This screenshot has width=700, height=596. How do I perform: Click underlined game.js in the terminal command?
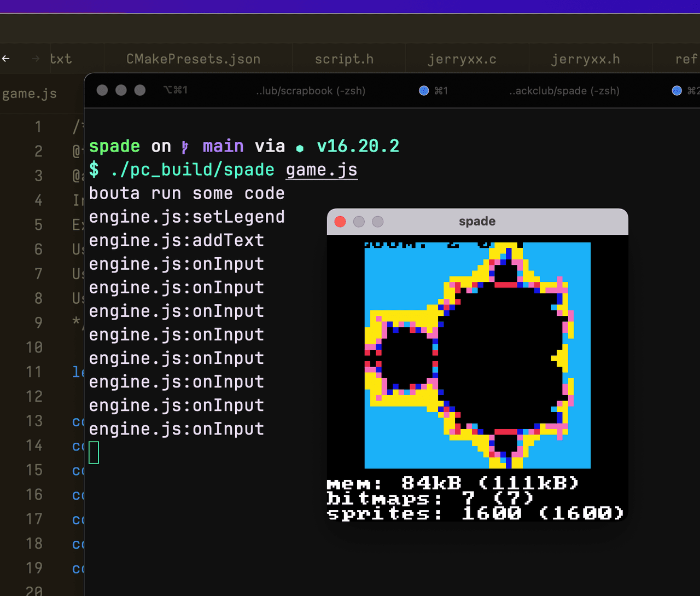[x=322, y=170]
